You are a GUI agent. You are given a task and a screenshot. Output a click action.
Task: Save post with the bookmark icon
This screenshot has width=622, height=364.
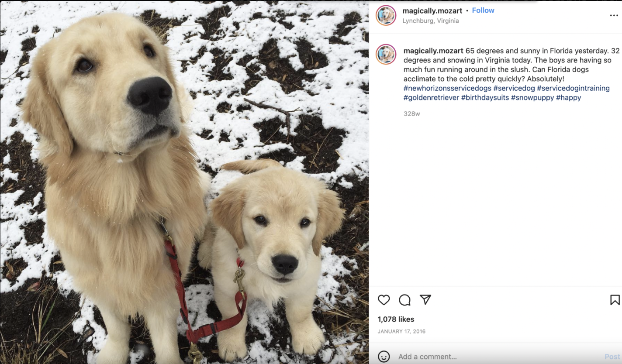click(x=615, y=300)
